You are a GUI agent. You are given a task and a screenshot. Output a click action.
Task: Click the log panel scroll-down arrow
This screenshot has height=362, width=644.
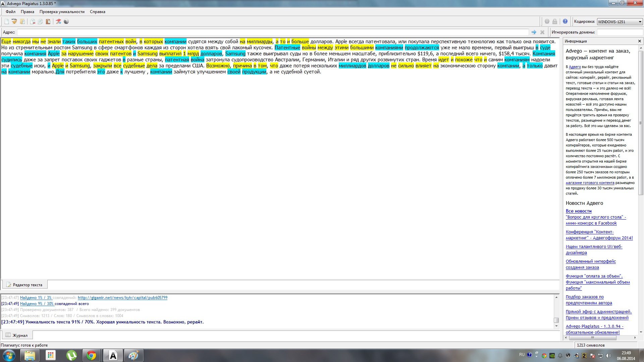pos(556,326)
